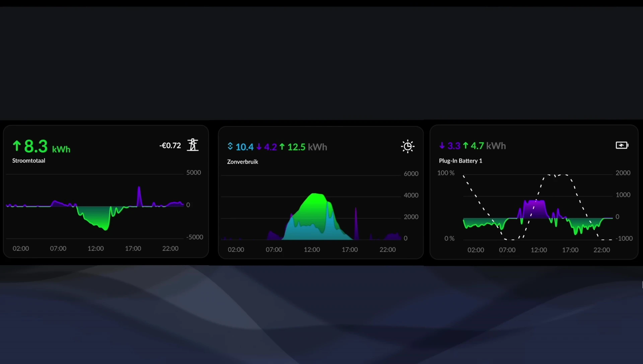Click the sun icon on Zonverbruik card

click(408, 146)
